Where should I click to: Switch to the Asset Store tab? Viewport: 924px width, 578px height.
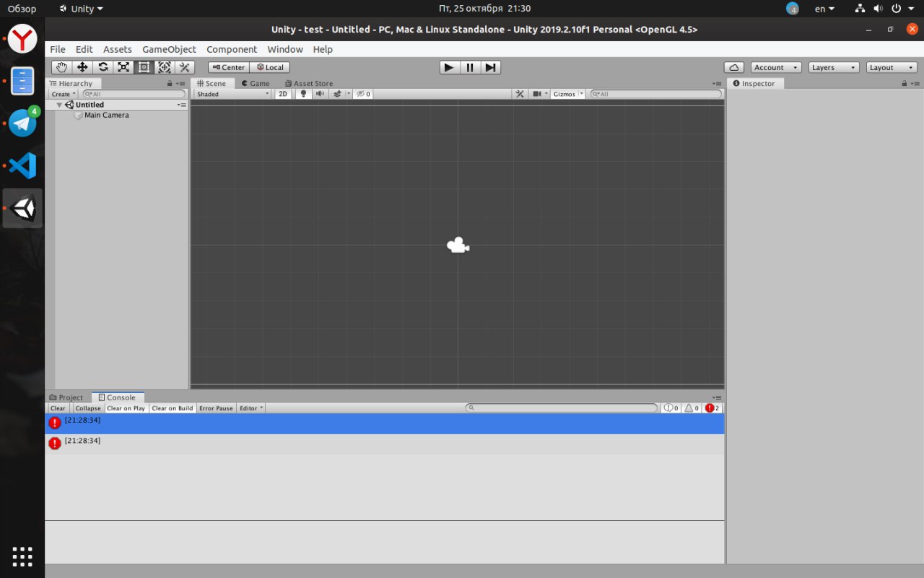[x=309, y=84]
